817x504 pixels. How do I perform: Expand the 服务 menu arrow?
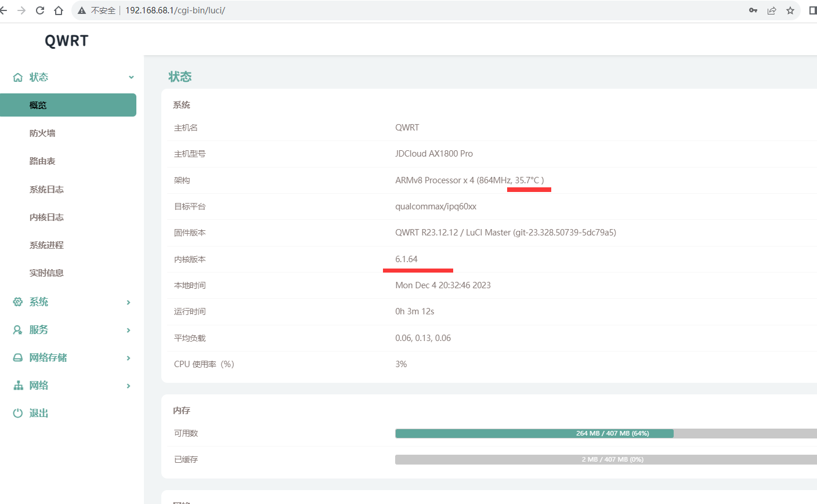[x=128, y=330]
